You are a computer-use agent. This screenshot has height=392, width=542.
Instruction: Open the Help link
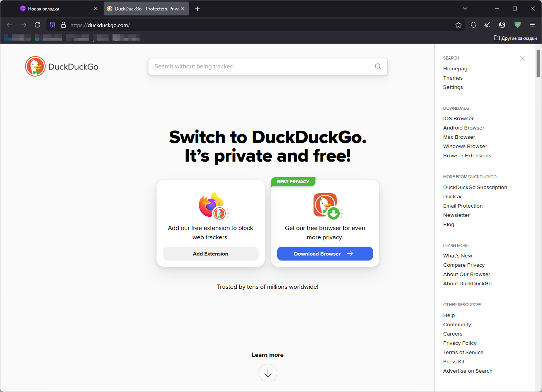pyautogui.click(x=449, y=315)
